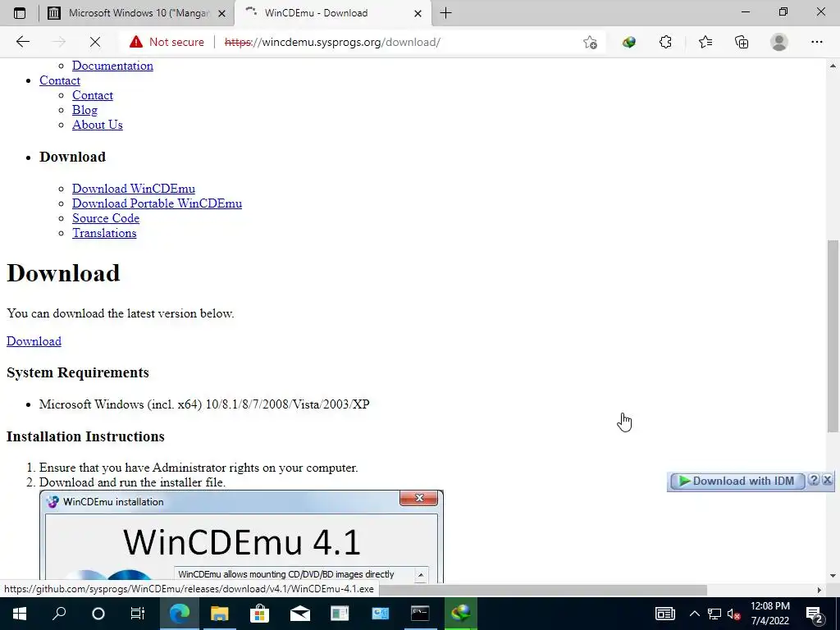The width and height of the screenshot is (840, 630).
Task: Open the Documentation link
Action: tap(112, 66)
